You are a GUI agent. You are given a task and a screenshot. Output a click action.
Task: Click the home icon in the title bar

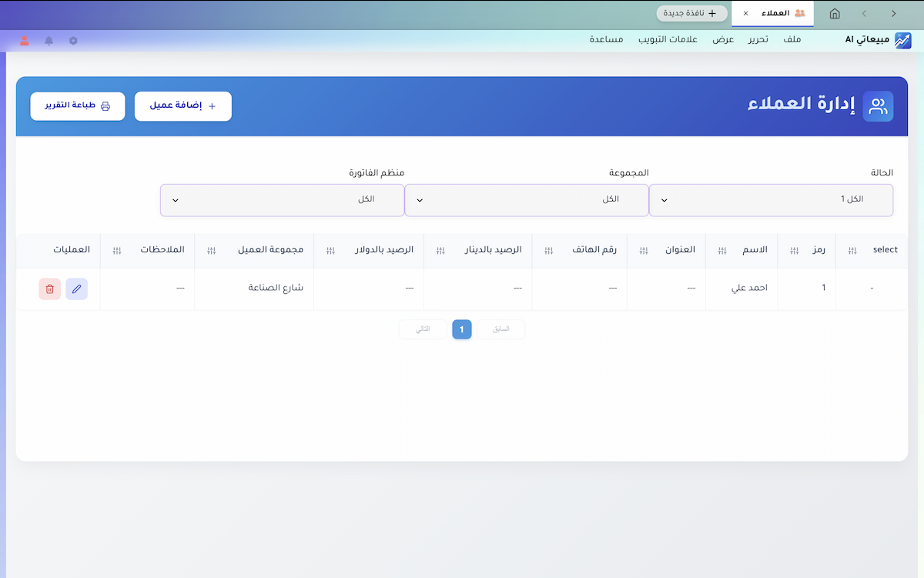[834, 13]
